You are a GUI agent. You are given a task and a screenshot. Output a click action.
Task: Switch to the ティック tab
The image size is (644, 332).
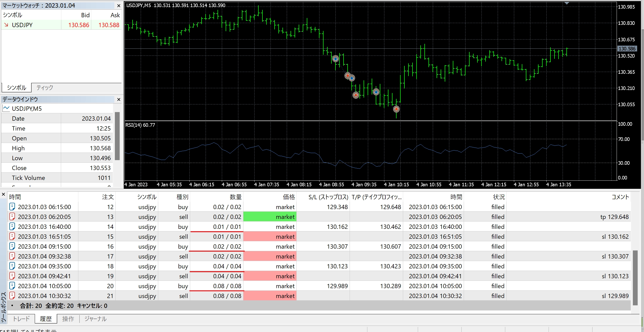tap(45, 88)
